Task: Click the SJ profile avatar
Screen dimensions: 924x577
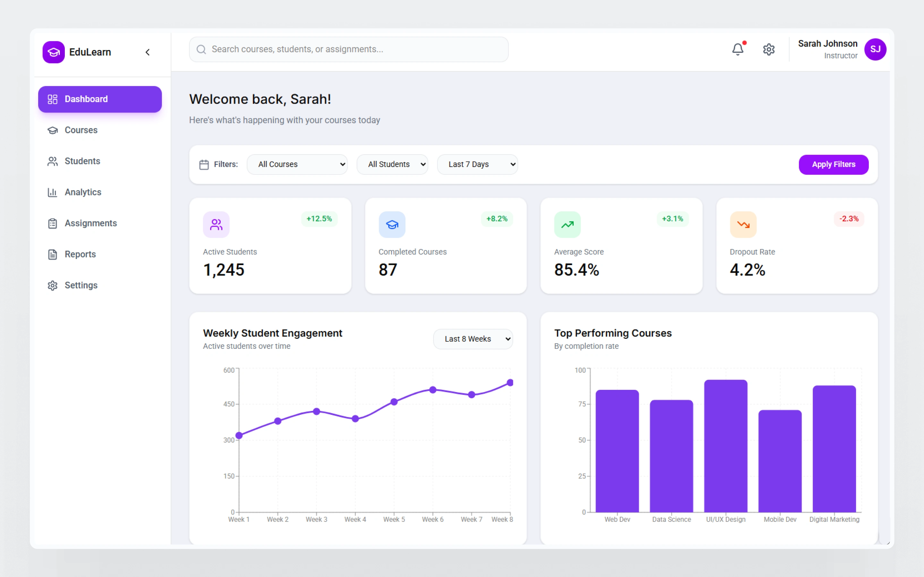Action: coord(875,49)
